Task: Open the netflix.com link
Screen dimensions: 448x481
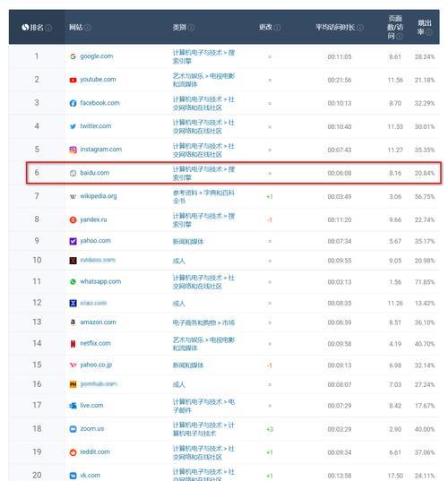Action: 96,343
